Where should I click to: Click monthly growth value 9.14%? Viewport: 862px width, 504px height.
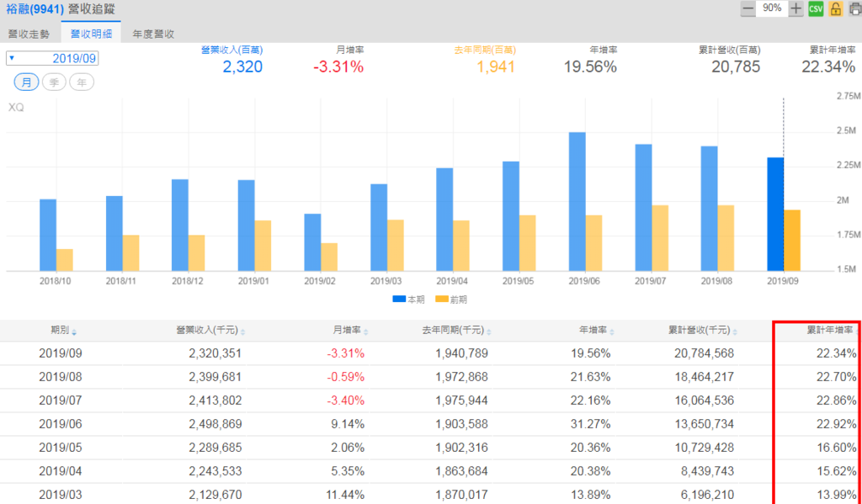[349, 424]
